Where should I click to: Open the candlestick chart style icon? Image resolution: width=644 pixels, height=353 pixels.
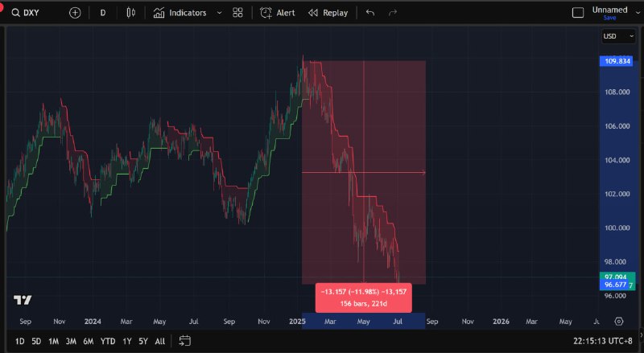pyautogui.click(x=131, y=13)
